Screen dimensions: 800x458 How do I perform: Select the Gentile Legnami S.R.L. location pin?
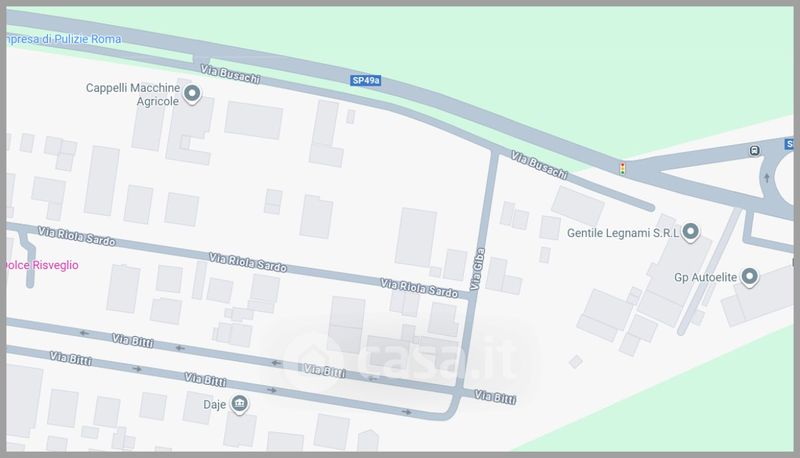pos(690,232)
